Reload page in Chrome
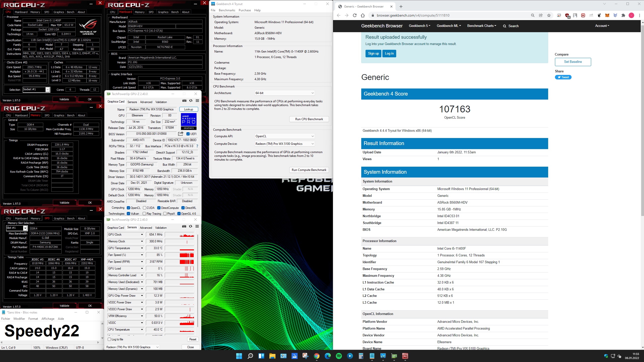The height and width of the screenshot is (362, 644). click(354, 15)
